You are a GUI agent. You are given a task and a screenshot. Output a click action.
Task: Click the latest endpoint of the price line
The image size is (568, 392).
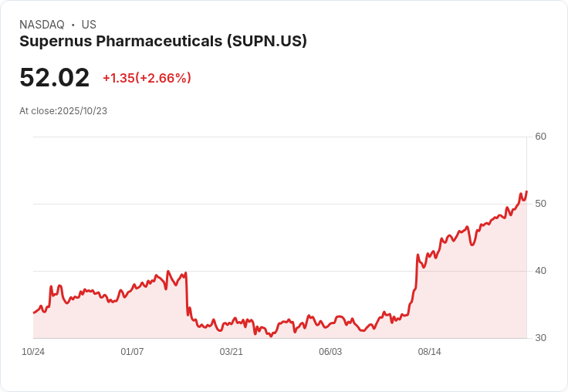[x=526, y=191]
